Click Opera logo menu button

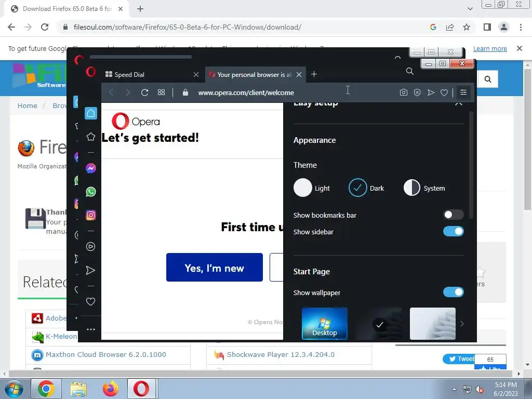90,72
